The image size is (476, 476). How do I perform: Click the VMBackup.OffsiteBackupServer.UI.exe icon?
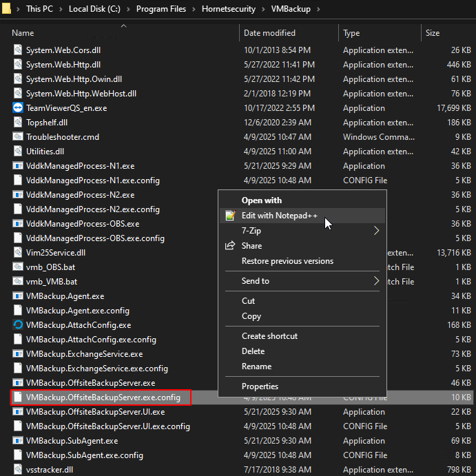click(x=18, y=412)
